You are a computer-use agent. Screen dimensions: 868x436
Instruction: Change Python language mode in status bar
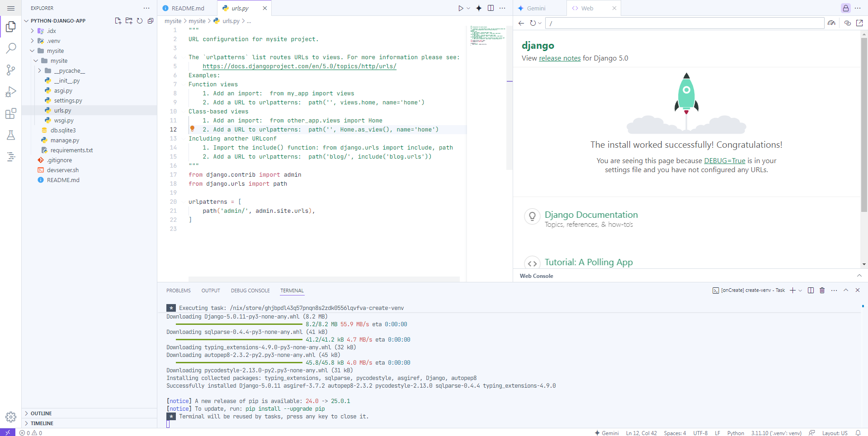tap(736, 433)
